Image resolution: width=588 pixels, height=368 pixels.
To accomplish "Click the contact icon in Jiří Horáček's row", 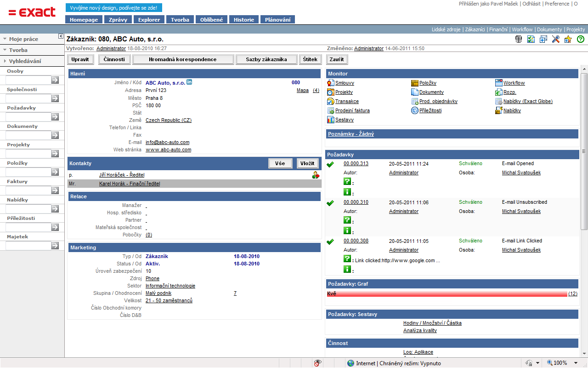I will point(316,175).
